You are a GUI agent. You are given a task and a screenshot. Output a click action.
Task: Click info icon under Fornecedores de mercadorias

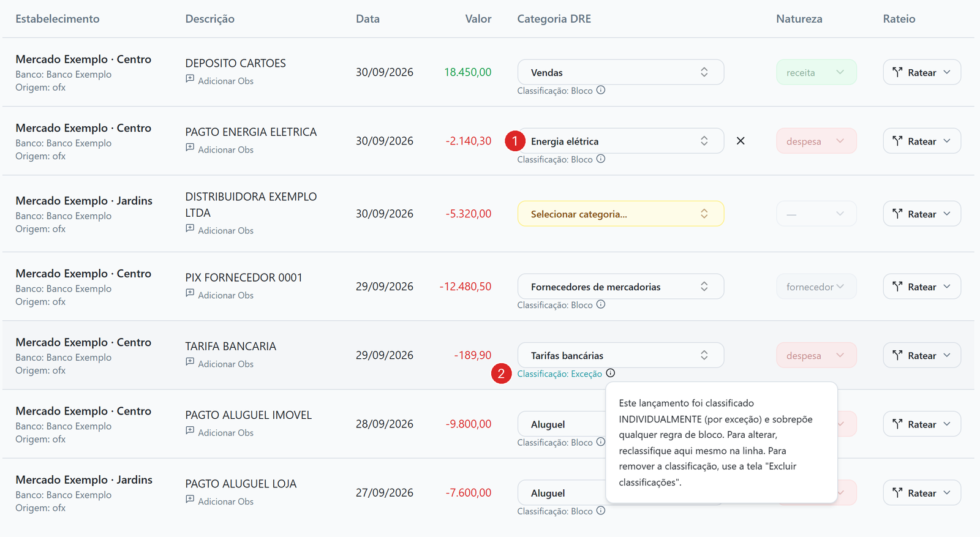pos(601,304)
